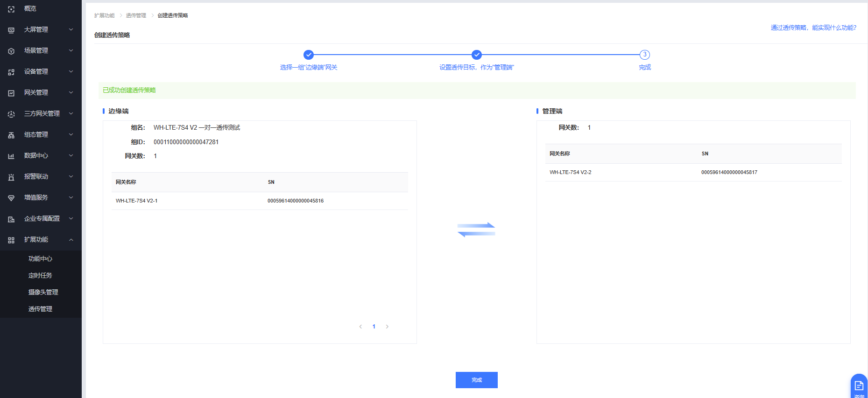Open the 通过透传策略 help link

coord(813,28)
